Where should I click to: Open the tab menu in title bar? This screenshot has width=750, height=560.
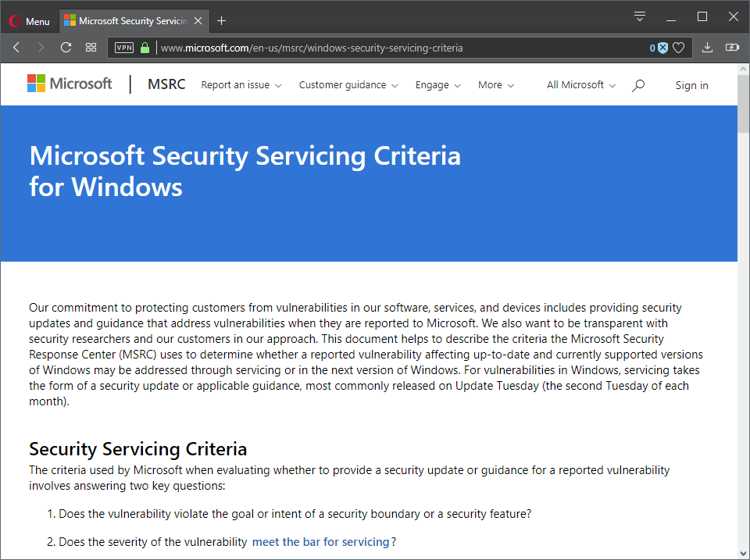click(x=640, y=16)
